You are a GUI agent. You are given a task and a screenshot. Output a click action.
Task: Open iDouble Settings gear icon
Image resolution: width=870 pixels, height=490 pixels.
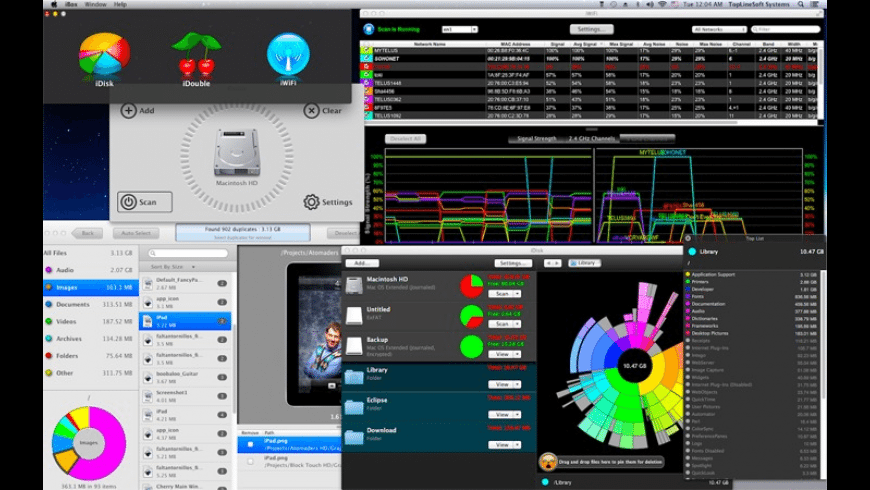point(311,202)
